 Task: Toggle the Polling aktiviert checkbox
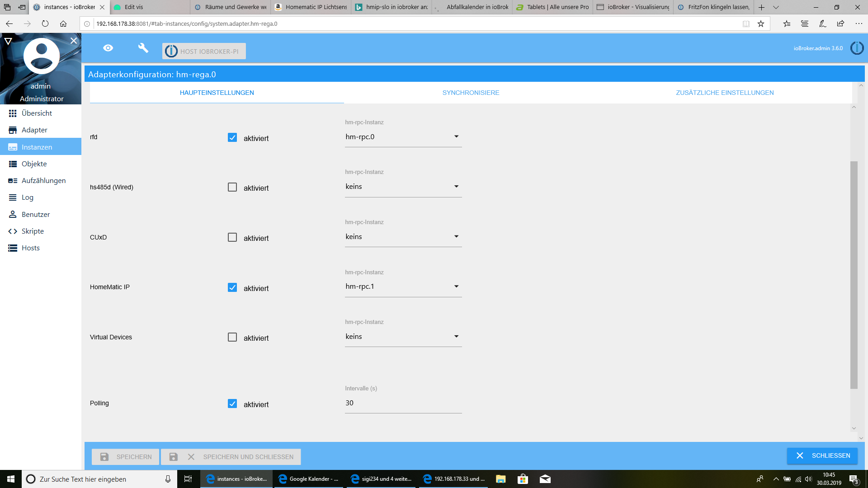click(232, 404)
